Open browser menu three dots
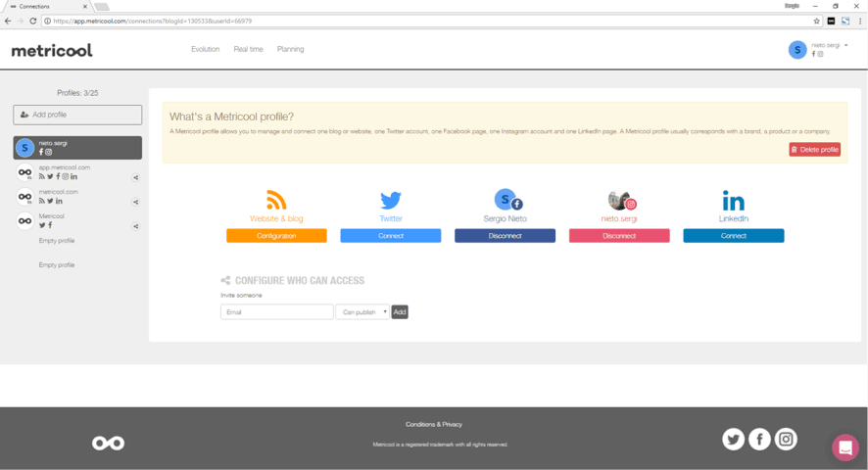Screen dimensions: 868x470 click(860, 21)
